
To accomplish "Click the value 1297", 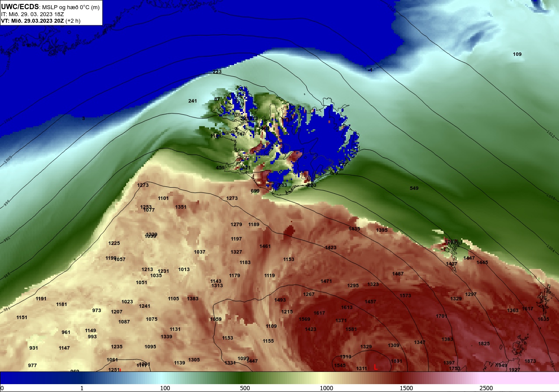I will click(x=471, y=294).
